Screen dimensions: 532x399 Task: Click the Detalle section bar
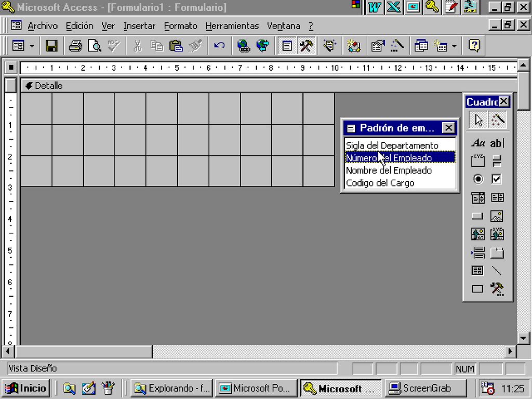269,86
